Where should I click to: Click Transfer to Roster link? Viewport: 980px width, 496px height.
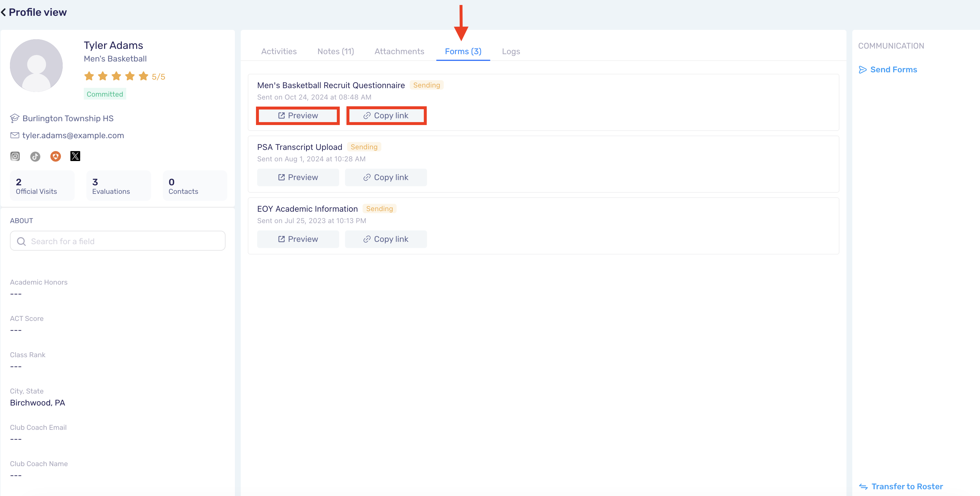tap(901, 487)
